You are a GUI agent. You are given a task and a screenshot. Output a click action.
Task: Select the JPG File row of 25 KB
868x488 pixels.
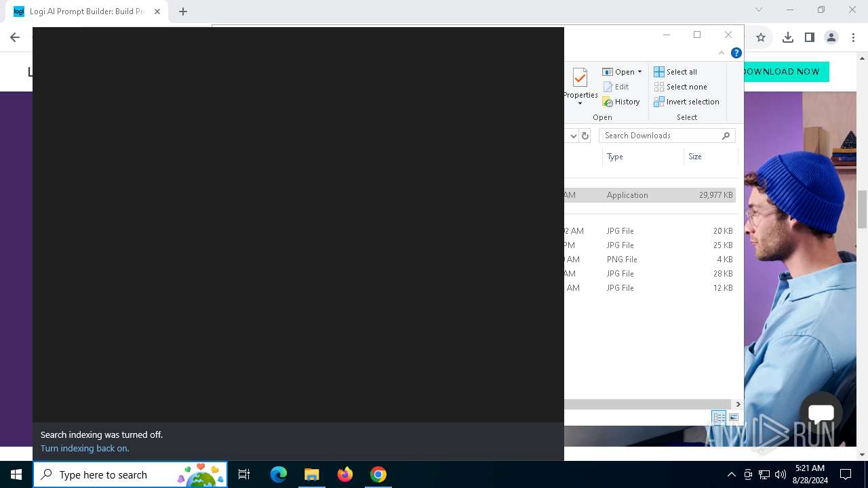(x=650, y=245)
